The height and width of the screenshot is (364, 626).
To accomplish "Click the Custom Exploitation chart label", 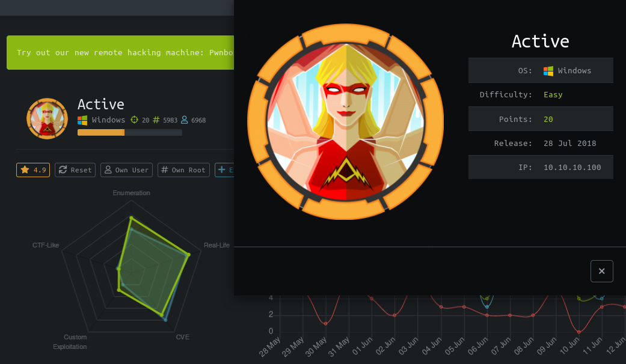I will (x=70, y=342).
